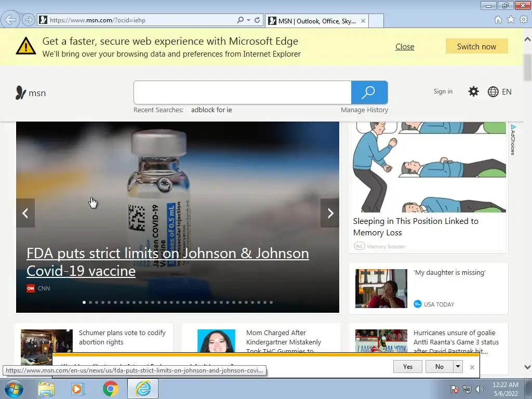Image resolution: width=532 pixels, height=399 pixels.
Task: Click the search magnifier in address bar
Action: pos(240,20)
